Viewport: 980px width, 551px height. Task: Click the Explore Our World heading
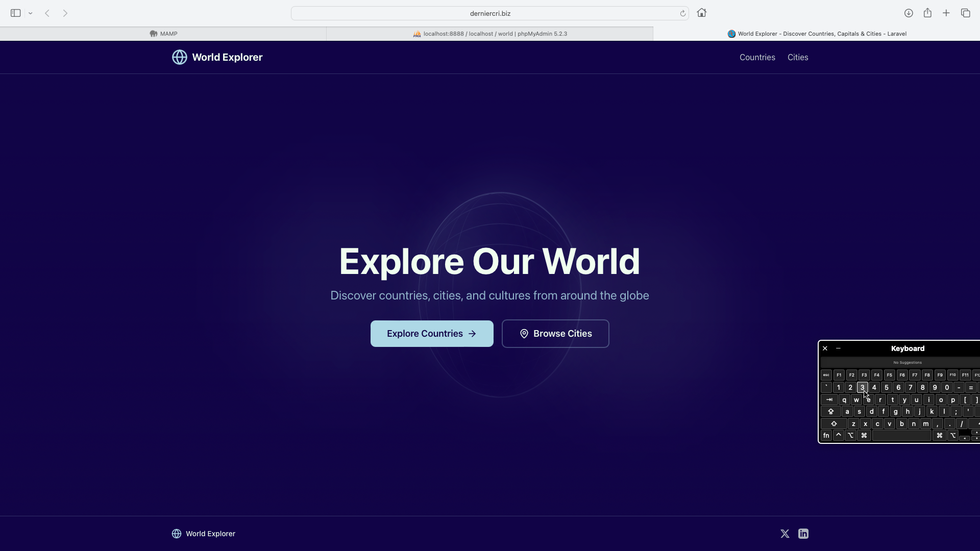[489, 261]
